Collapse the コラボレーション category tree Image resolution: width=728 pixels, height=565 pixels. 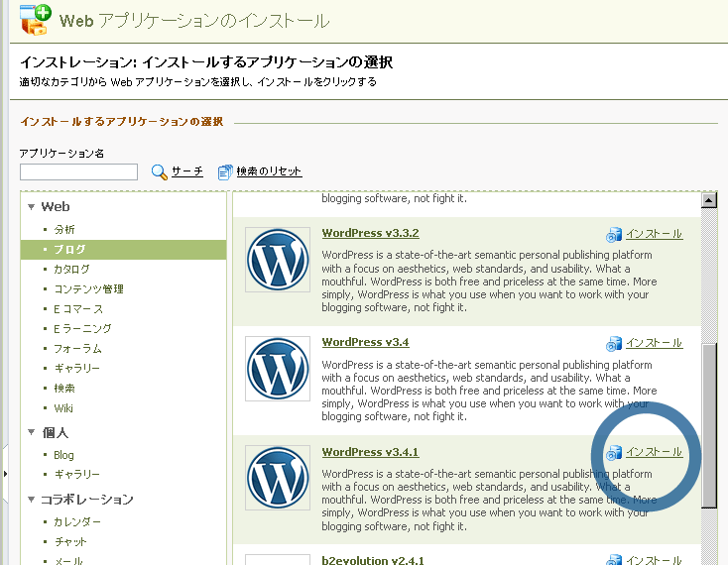31,500
